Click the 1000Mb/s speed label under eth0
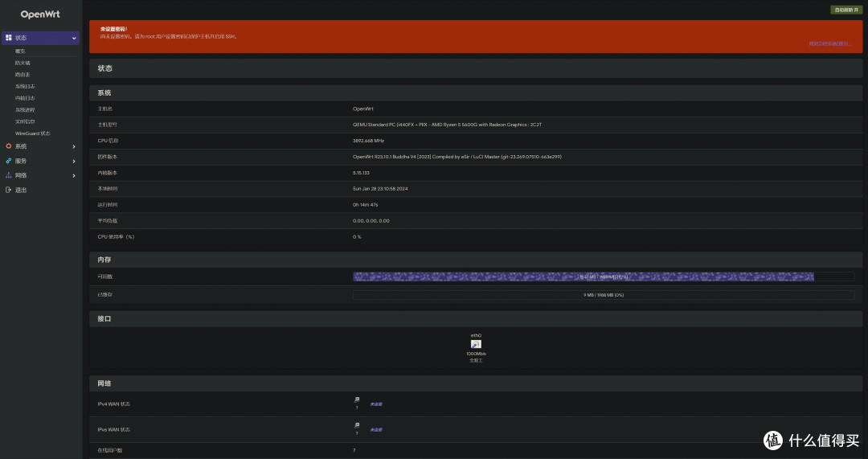Screen dimensions: 868x459 click(x=476, y=354)
